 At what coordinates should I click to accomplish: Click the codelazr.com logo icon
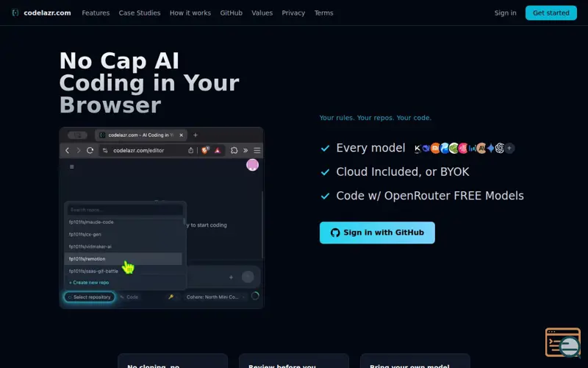pyautogui.click(x=15, y=13)
